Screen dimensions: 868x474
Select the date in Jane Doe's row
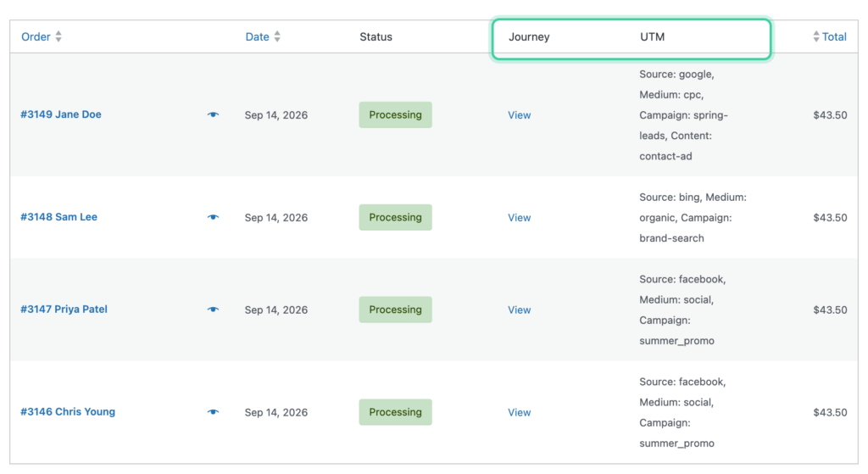(276, 115)
